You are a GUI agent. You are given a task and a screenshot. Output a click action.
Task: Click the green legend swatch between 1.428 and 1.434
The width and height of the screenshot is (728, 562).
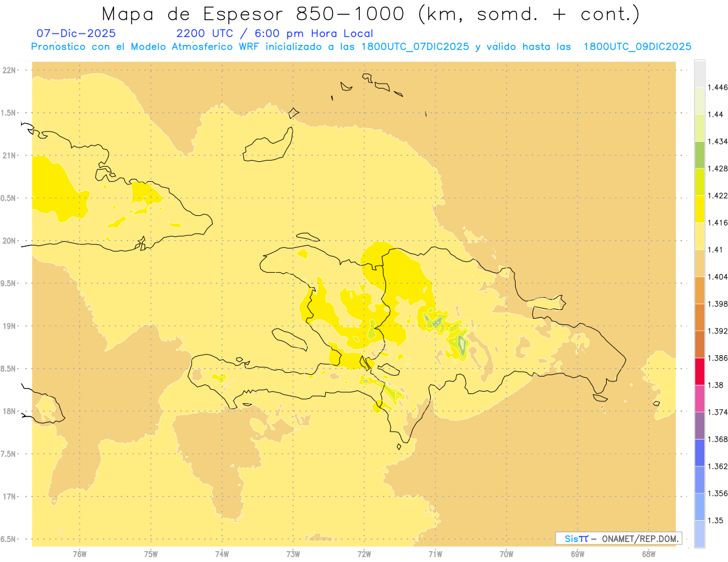click(699, 155)
